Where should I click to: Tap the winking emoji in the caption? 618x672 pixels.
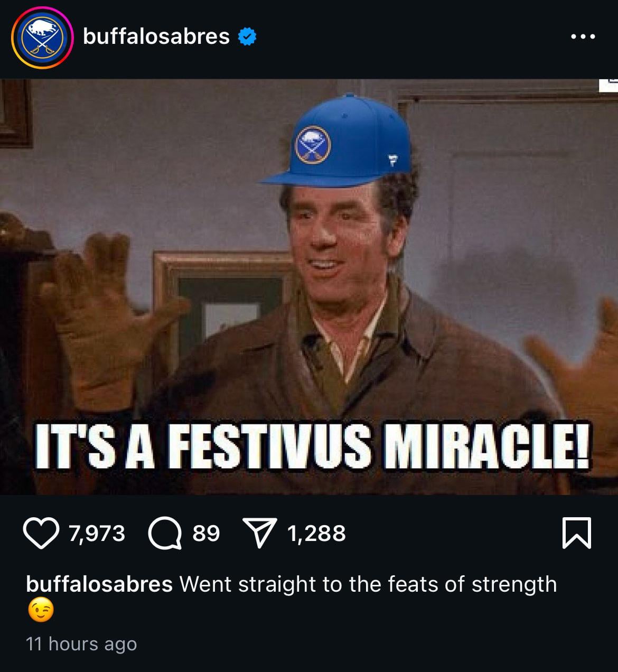coord(40,611)
